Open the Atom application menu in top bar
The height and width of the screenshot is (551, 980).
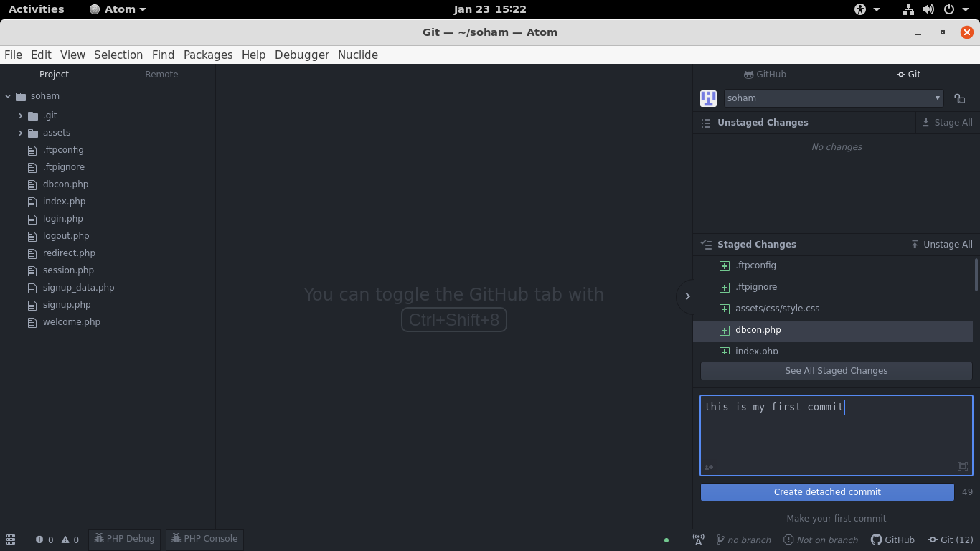(x=118, y=9)
